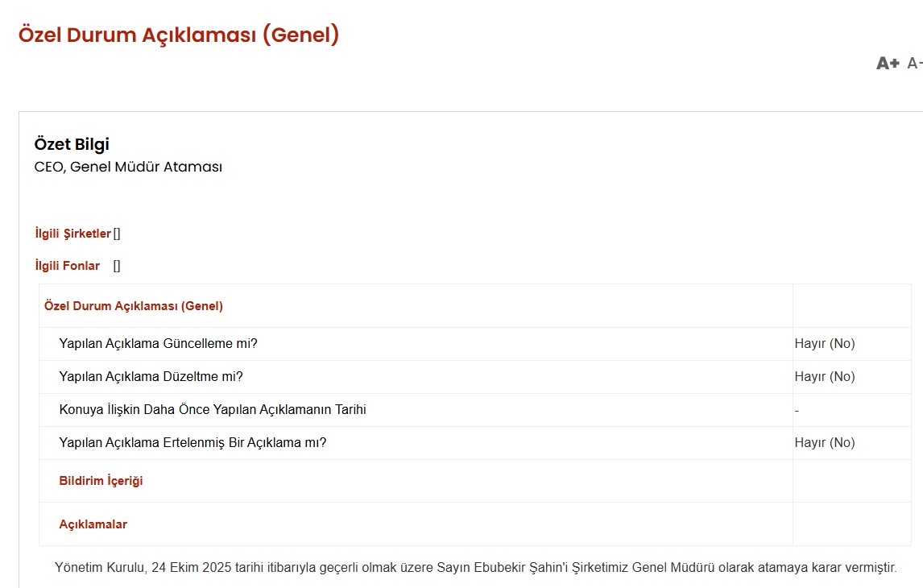Click the Açıklamalar section label
Image resolution: width=923 pixels, height=588 pixels.
click(x=93, y=524)
